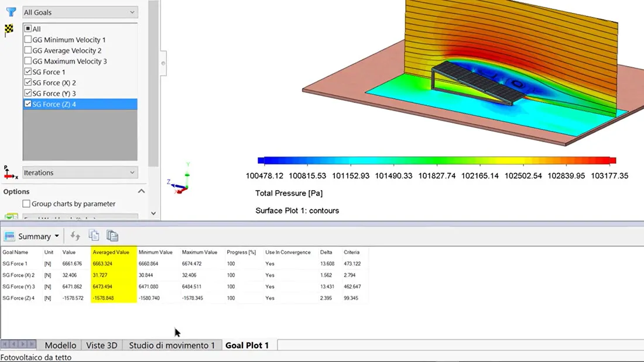Screen dimensions: 644x362
Task: Open the Iterations abscissa dropdown
Action: pos(80,173)
